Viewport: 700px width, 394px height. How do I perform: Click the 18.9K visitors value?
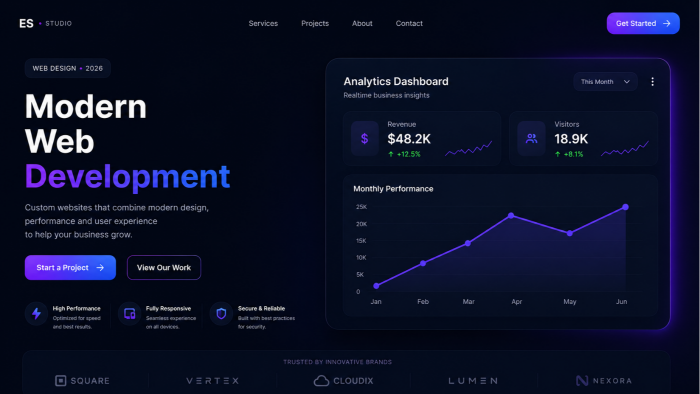coord(571,139)
